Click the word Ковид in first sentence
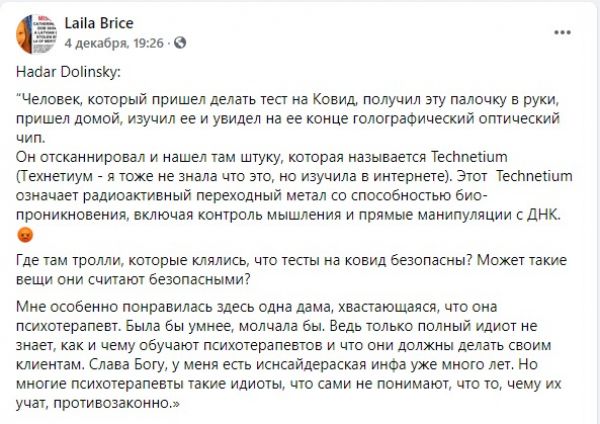The image size is (600, 424). 335,99
